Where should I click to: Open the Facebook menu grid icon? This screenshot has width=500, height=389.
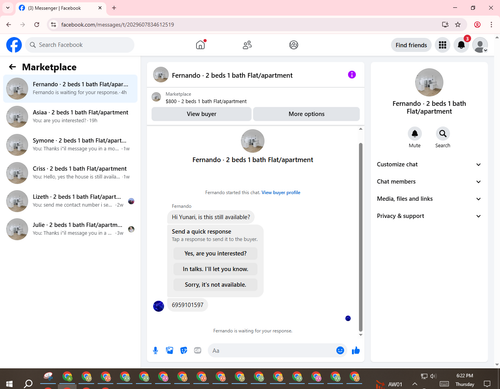coord(442,45)
